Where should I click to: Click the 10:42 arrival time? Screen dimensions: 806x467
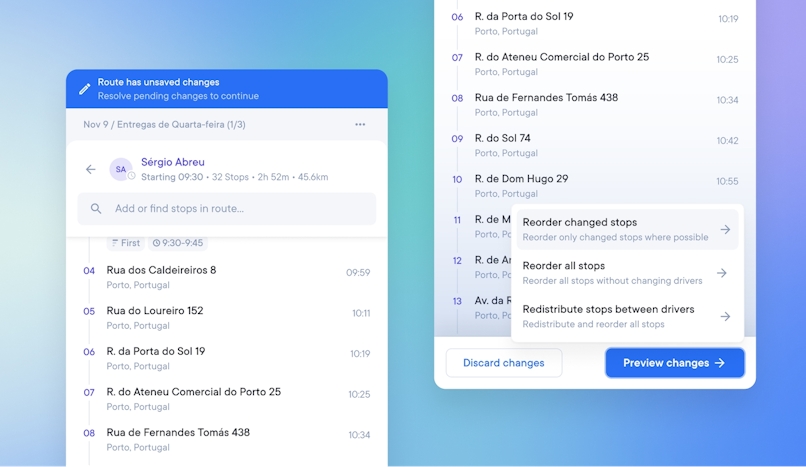tap(727, 141)
